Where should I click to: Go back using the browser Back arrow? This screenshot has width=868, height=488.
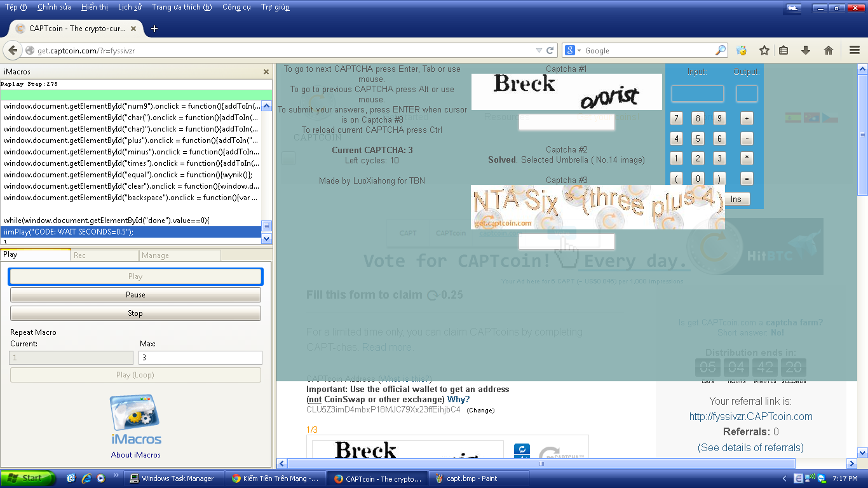[12, 50]
